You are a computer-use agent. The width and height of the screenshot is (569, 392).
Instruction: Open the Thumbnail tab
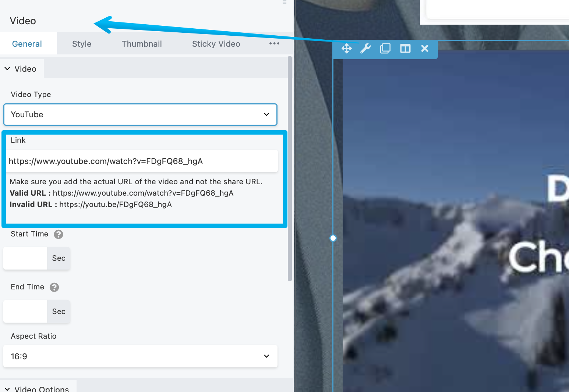142,43
